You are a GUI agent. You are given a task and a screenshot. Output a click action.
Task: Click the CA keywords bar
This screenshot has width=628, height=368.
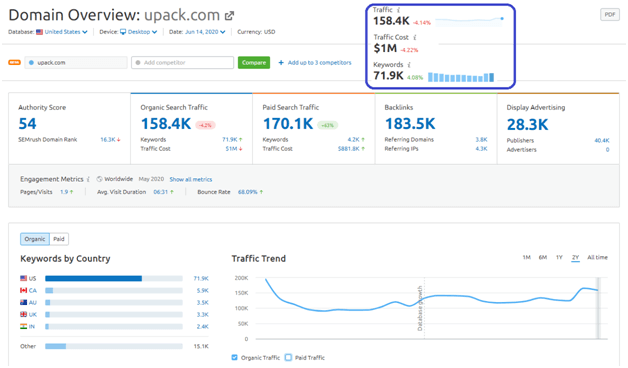click(114, 290)
